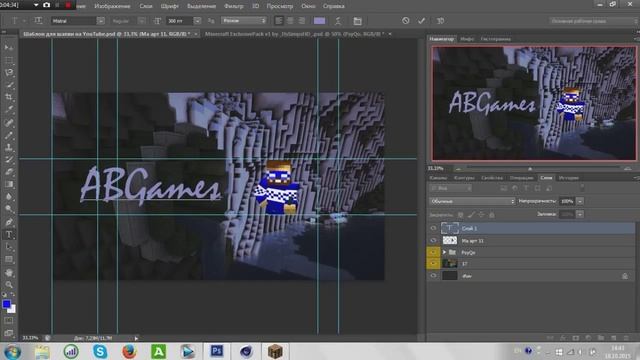
Task: Switch to the История tab
Action: (569, 178)
